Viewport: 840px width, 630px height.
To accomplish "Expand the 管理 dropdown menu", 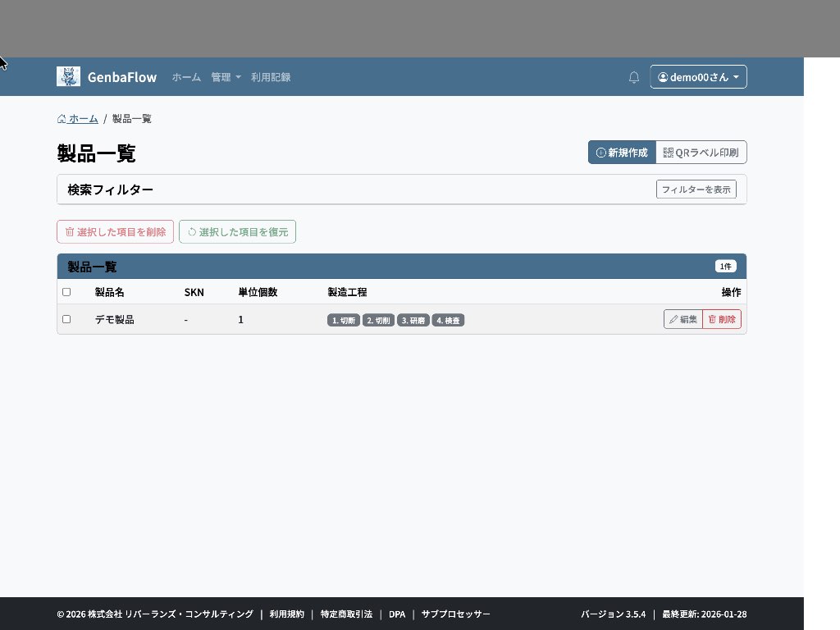I will (x=226, y=77).
